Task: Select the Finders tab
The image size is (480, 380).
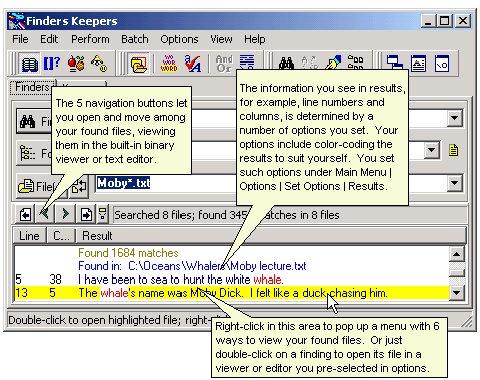Action: click(32, 87)
